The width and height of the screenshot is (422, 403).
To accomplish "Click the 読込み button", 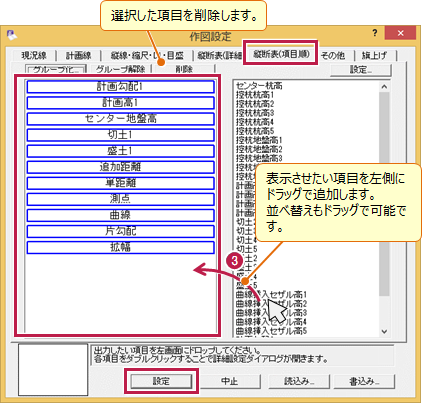I will coord(299,381).
